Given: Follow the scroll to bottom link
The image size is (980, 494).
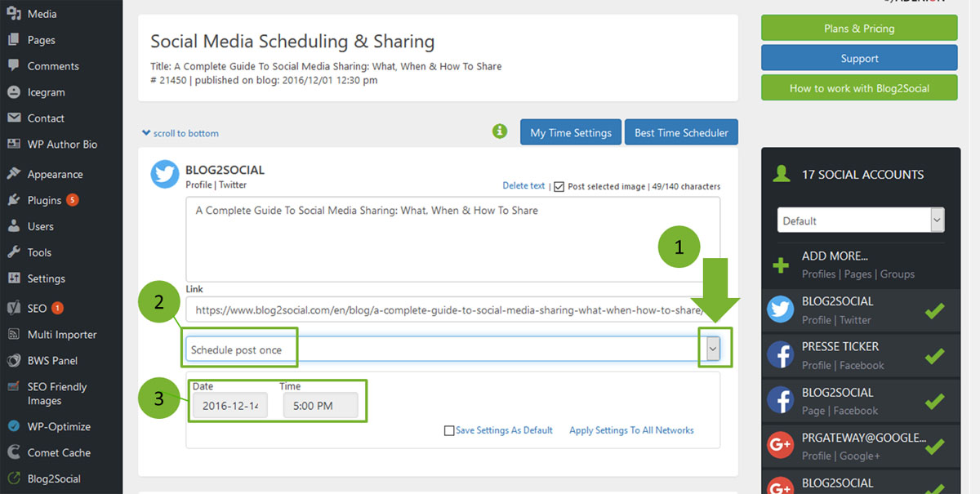Looking at the screenshot, I should click(180, 133).
